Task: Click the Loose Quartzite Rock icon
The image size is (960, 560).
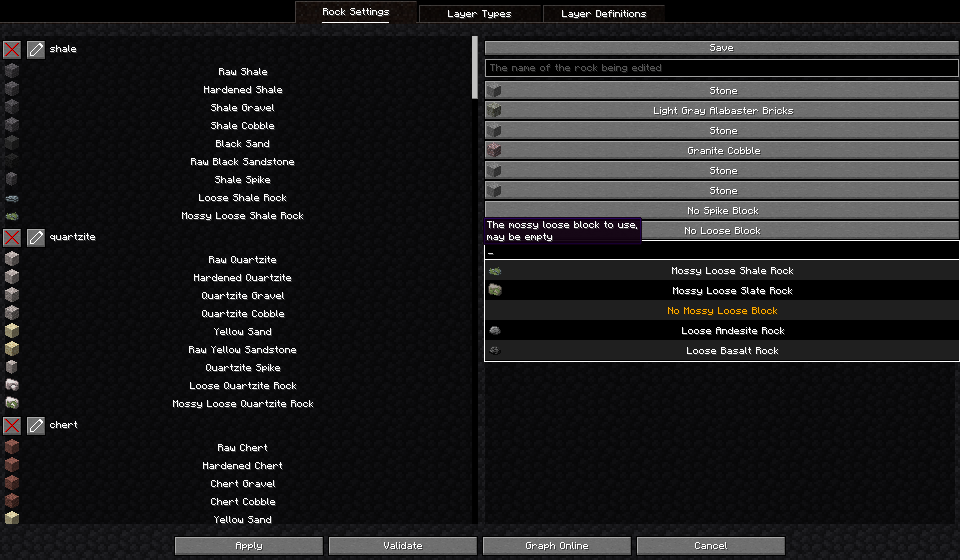Action: (12, 385)
